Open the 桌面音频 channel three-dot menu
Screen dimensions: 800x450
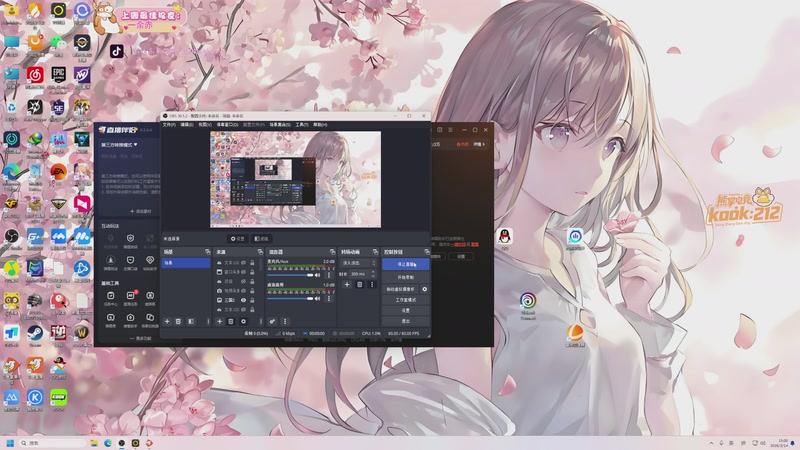[x=329, y=298]
